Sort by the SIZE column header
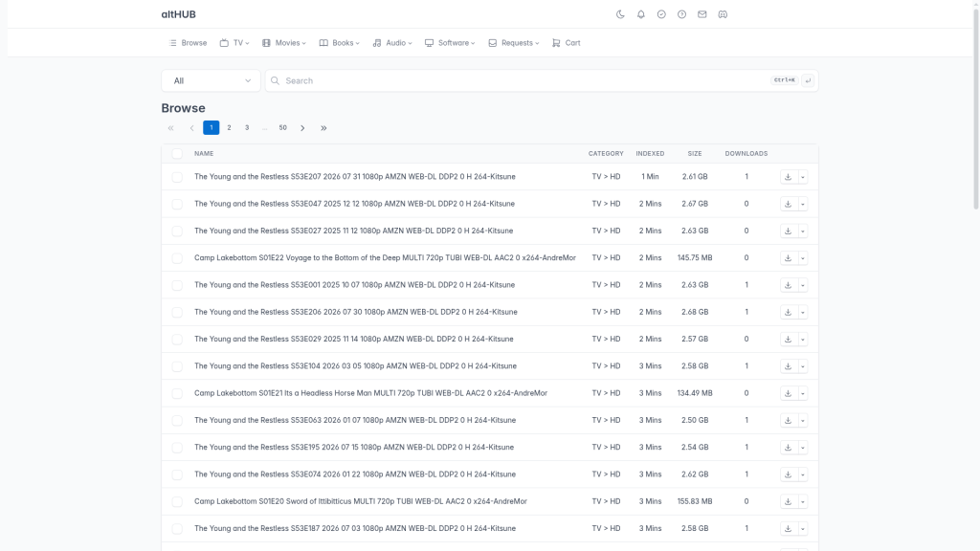 pos(695,154)
